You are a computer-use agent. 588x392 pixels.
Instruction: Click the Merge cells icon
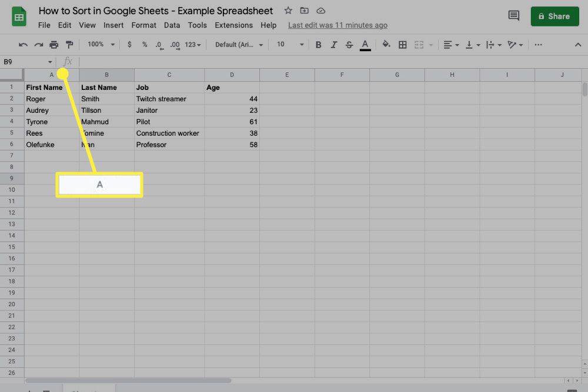coord(419,45)
